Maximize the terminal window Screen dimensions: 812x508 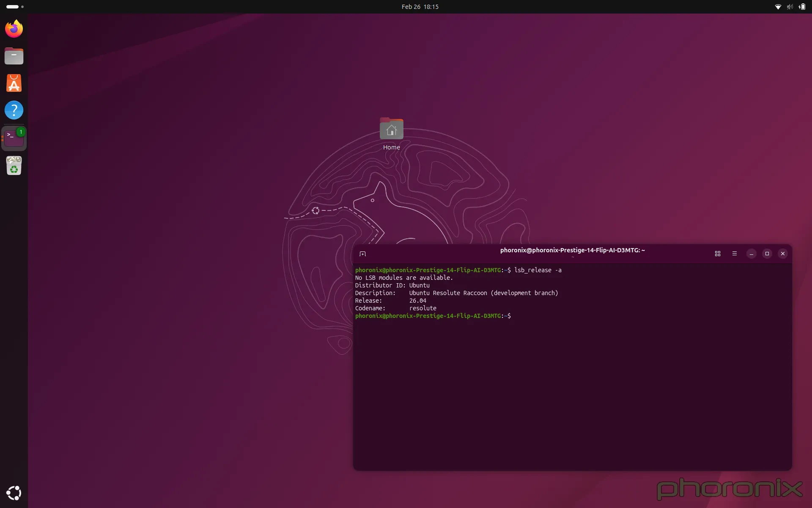767,253
